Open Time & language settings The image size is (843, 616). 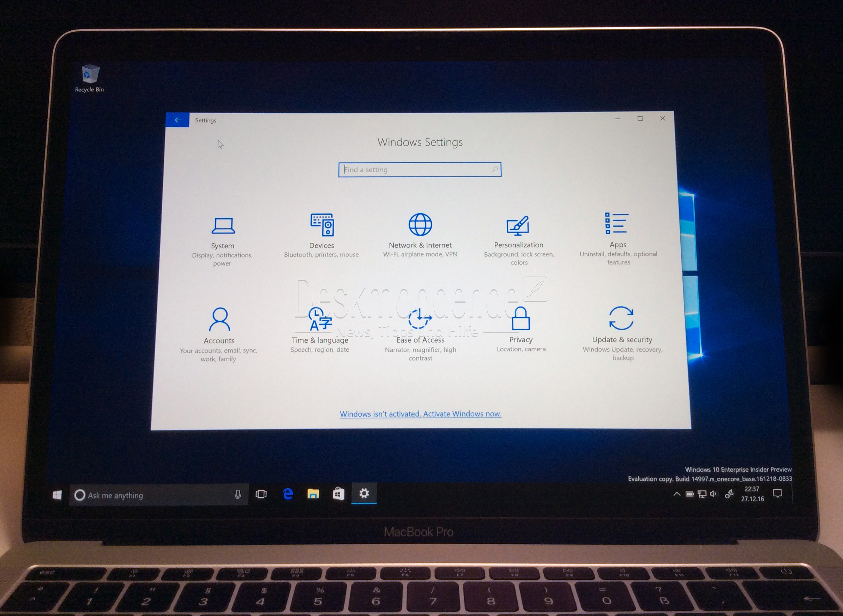(x=320, y=330)
